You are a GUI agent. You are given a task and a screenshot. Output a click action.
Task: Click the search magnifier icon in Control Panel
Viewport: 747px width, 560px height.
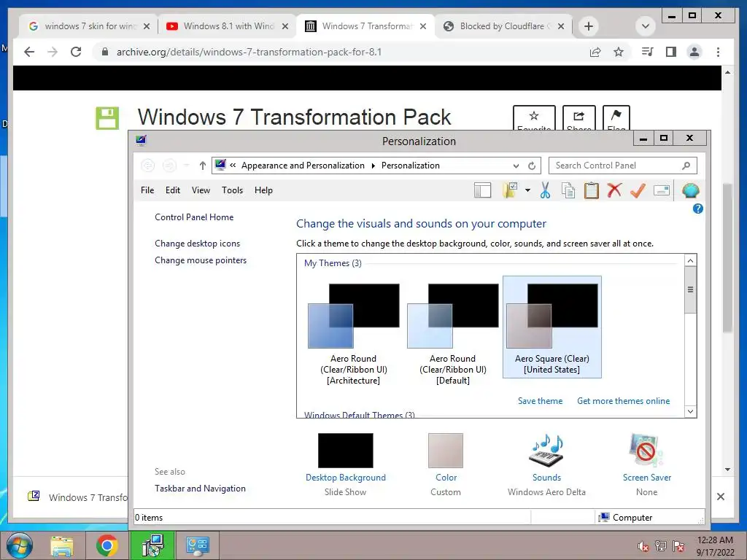pyautogui.click(x=686, y=166)
